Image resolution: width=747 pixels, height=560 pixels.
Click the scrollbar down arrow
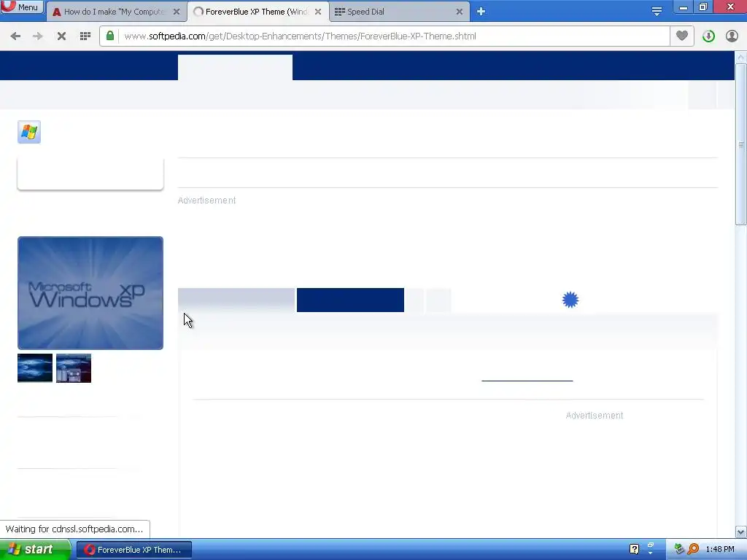tap(740, 532)
